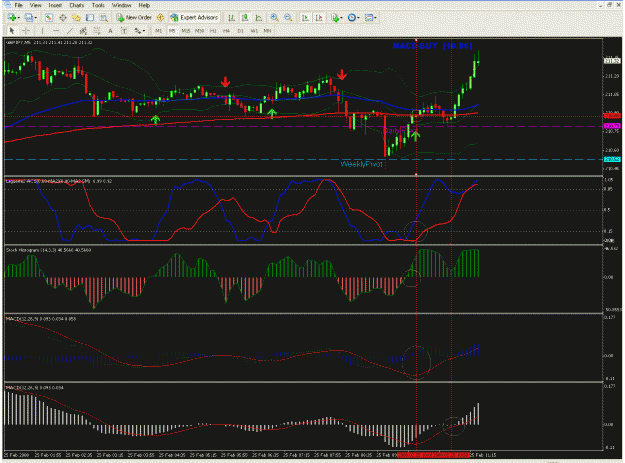Open the Templates icon
This screenshot has width=625, height=463.
click(369, 18)
